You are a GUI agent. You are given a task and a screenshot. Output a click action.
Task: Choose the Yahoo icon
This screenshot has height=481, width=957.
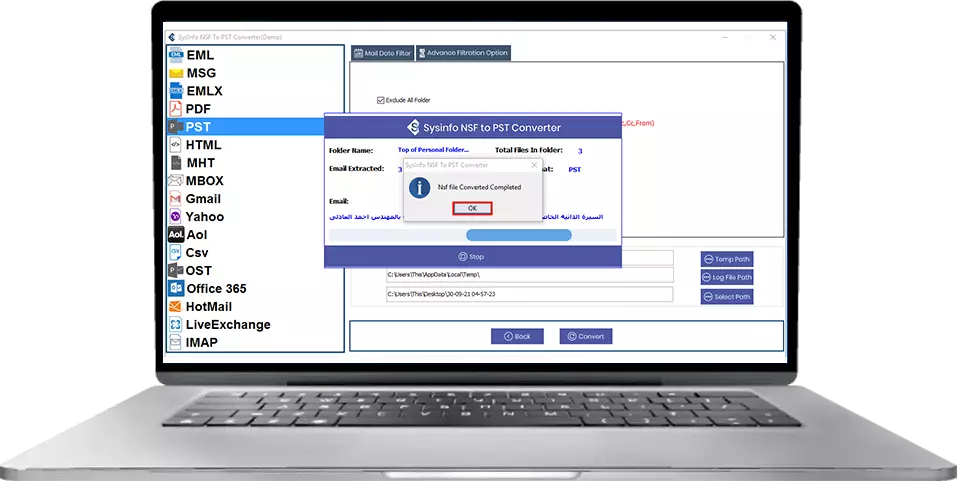pos(176,217)
